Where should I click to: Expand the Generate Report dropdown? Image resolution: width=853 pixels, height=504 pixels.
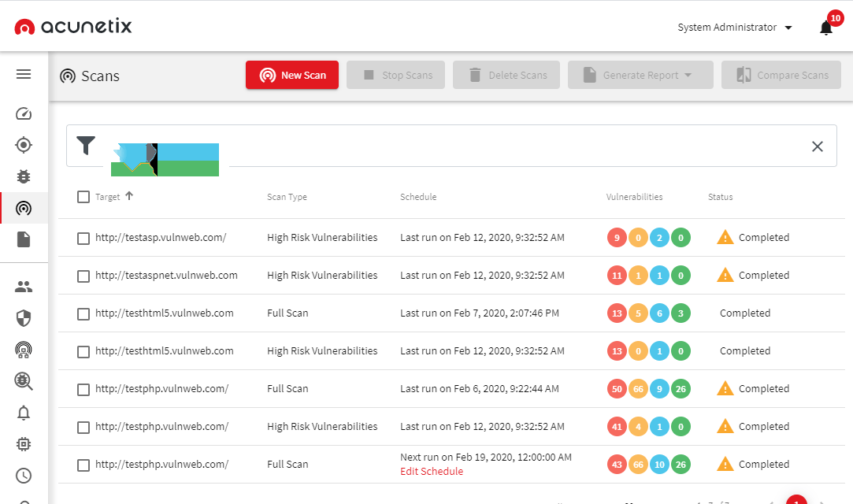pos(640,75)
